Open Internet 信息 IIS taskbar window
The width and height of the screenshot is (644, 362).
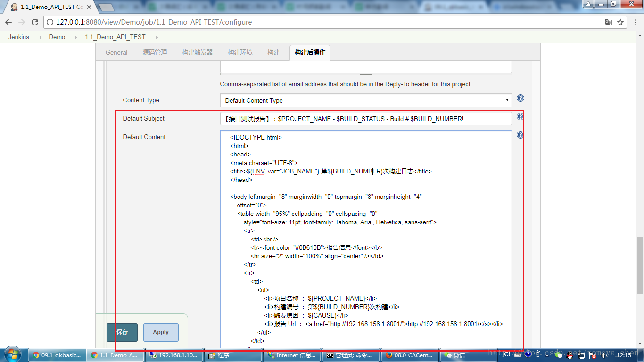pyautogui.click(x=291, y=355)
